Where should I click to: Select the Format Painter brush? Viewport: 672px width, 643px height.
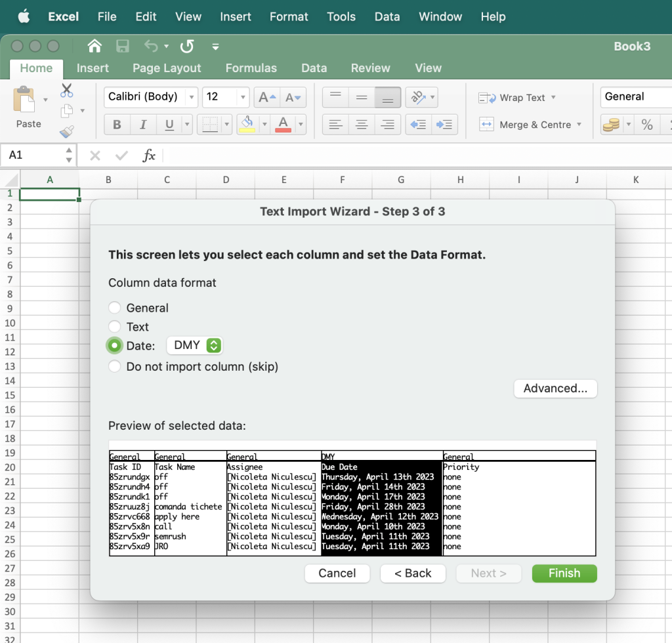(x=66, y=131)
